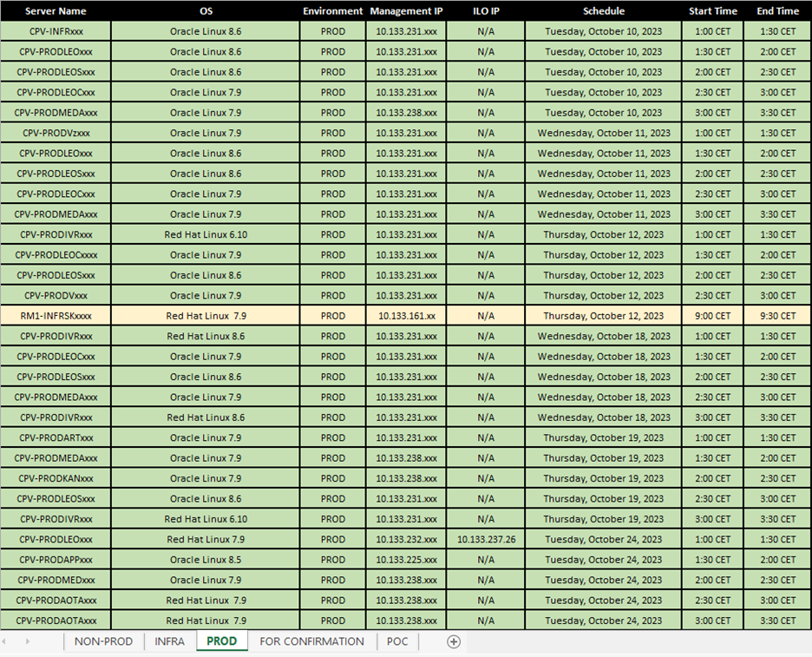Click the Oracle Linux 8.5 OS cell
This screenshot has height=657, width=812.
tap(206, 560)
